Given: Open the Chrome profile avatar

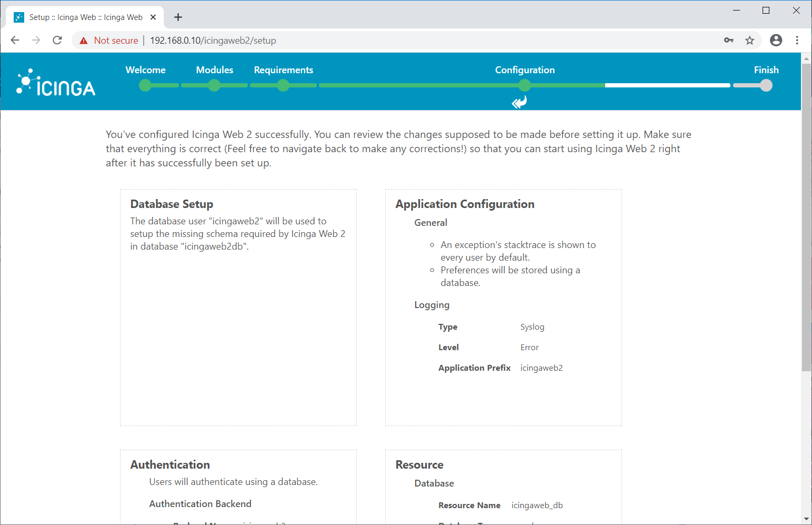Looking at the screenshot, I should click(x=776, y=41).
